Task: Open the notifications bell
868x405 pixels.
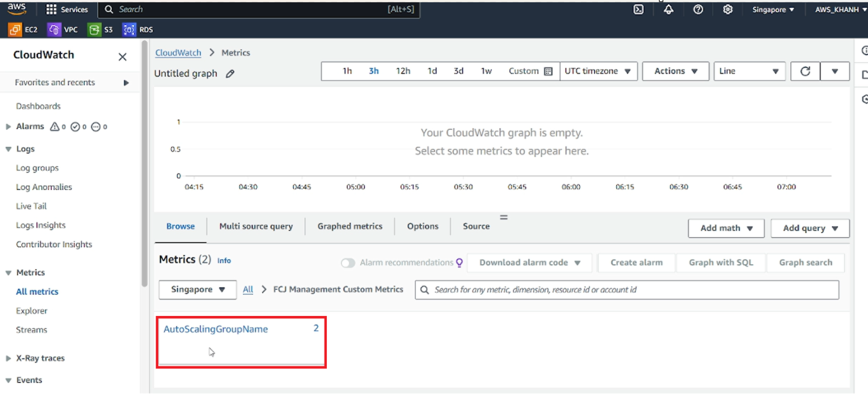Action: (x=668, y=10)
